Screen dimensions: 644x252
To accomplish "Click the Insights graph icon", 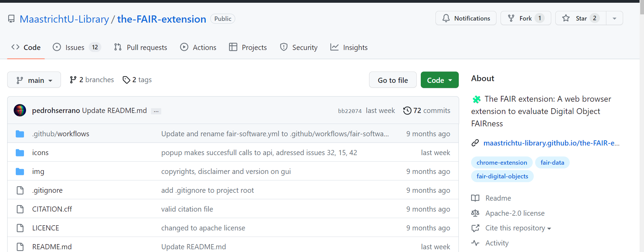I will click(334, 47).
